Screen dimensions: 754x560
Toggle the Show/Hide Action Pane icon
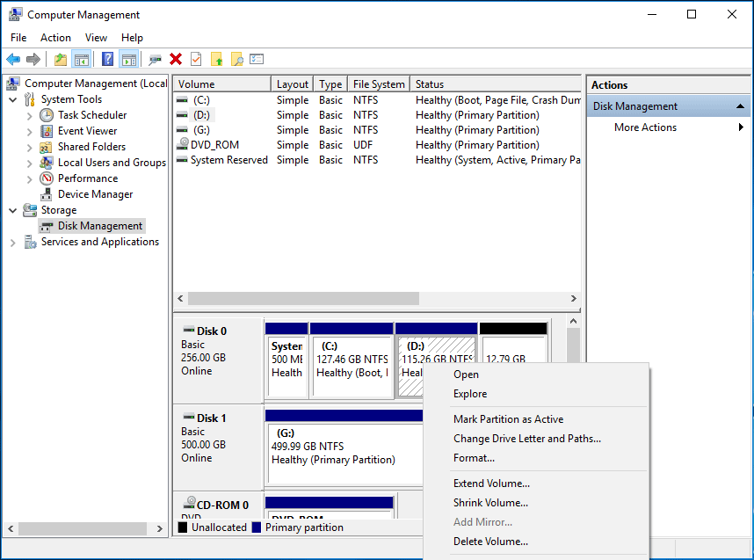(x=129, y=59)
